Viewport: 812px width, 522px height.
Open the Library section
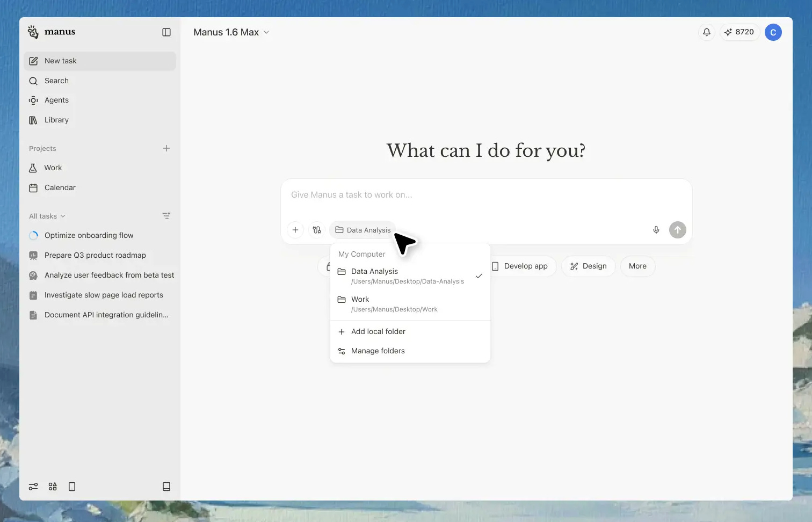[x=100, y=120]
